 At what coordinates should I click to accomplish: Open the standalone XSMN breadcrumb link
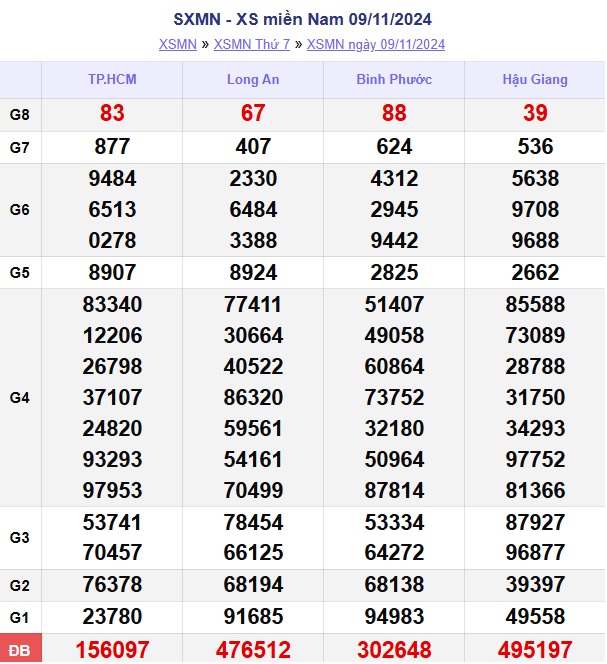click(177, 44)
